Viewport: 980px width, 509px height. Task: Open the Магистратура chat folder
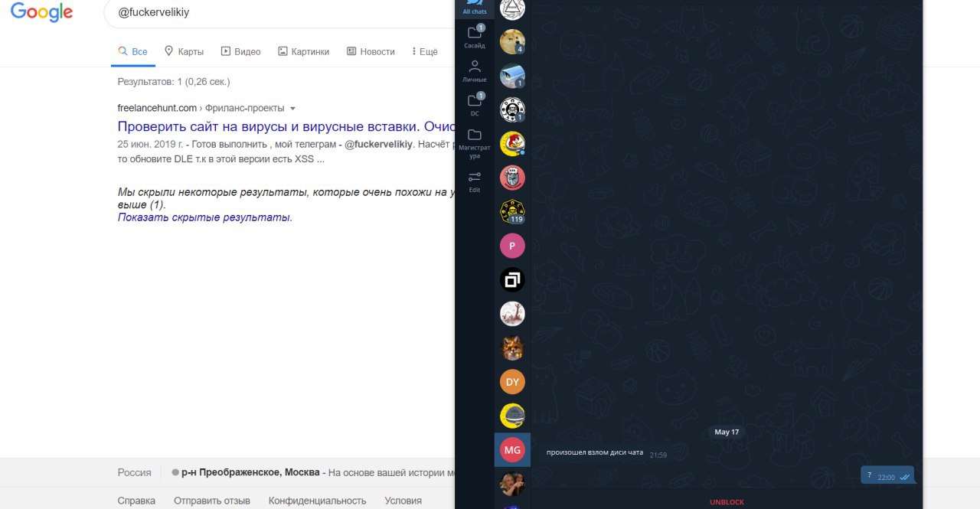(474, 143)
